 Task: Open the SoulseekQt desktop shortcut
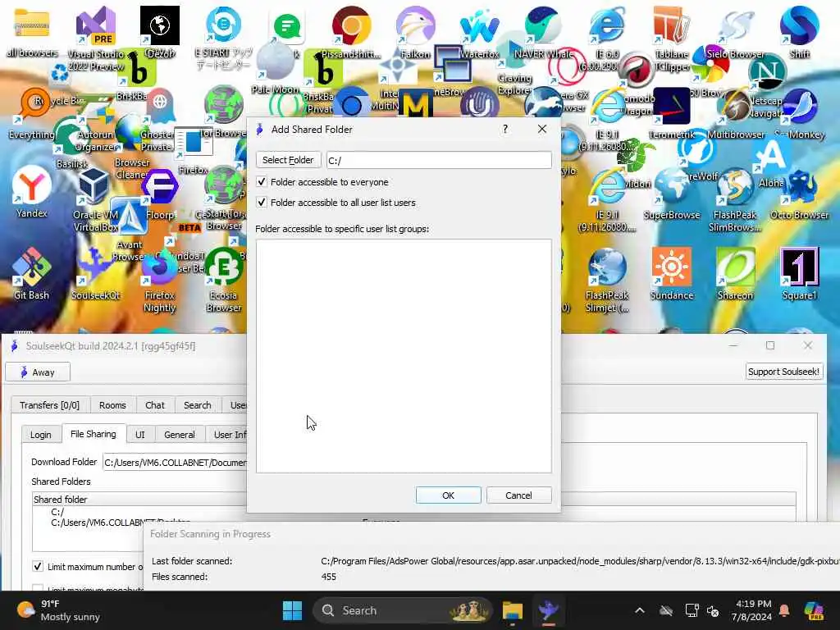point(95,272)
